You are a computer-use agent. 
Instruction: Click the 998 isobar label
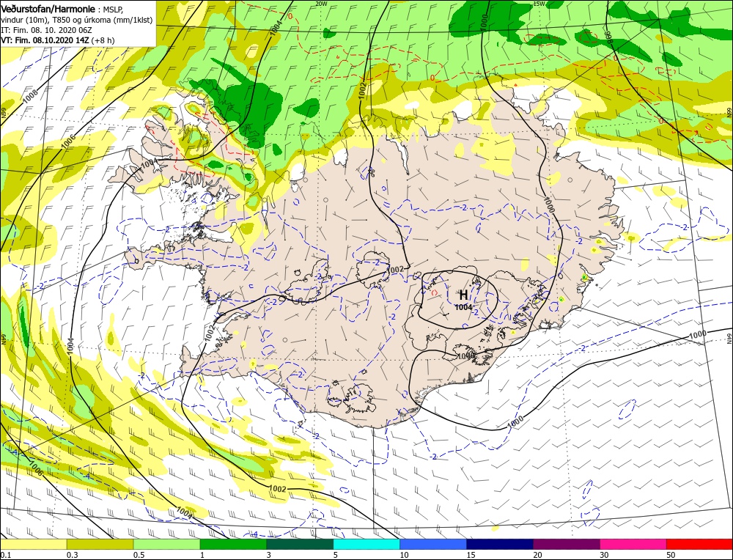(608, 38)
